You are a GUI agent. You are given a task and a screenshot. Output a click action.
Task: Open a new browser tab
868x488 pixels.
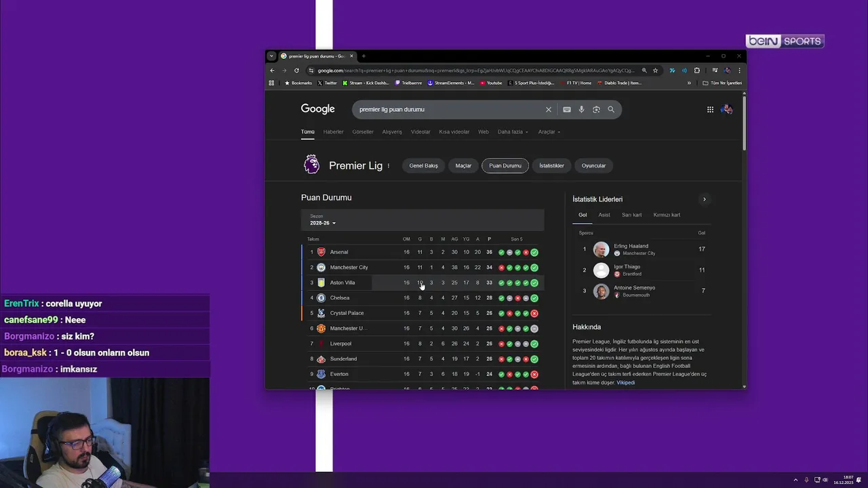coord(363,56)
